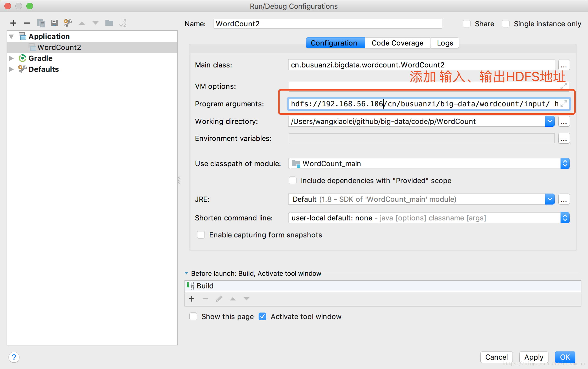Switch to the Configuration tab

[x=335, y=43]
